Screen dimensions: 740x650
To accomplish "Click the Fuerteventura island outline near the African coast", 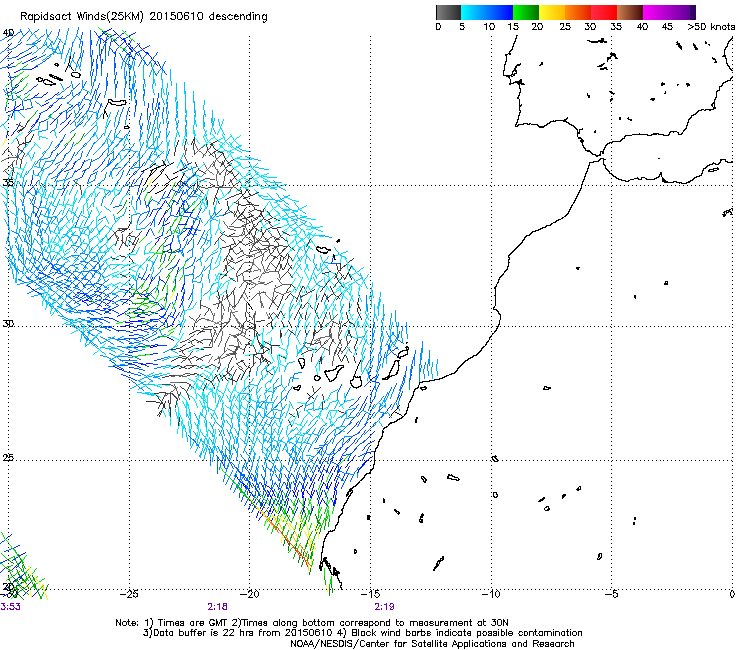I will click(390, 370).
